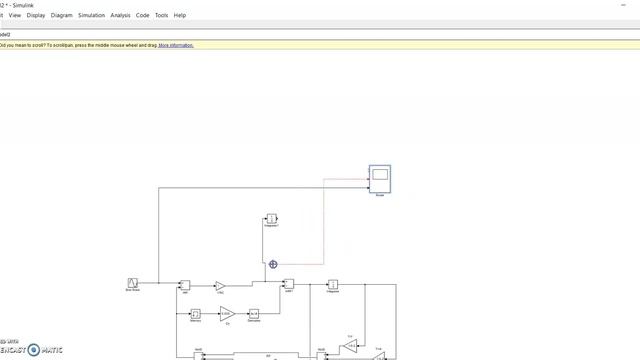Open the Diagram menu

pos(62,15)
